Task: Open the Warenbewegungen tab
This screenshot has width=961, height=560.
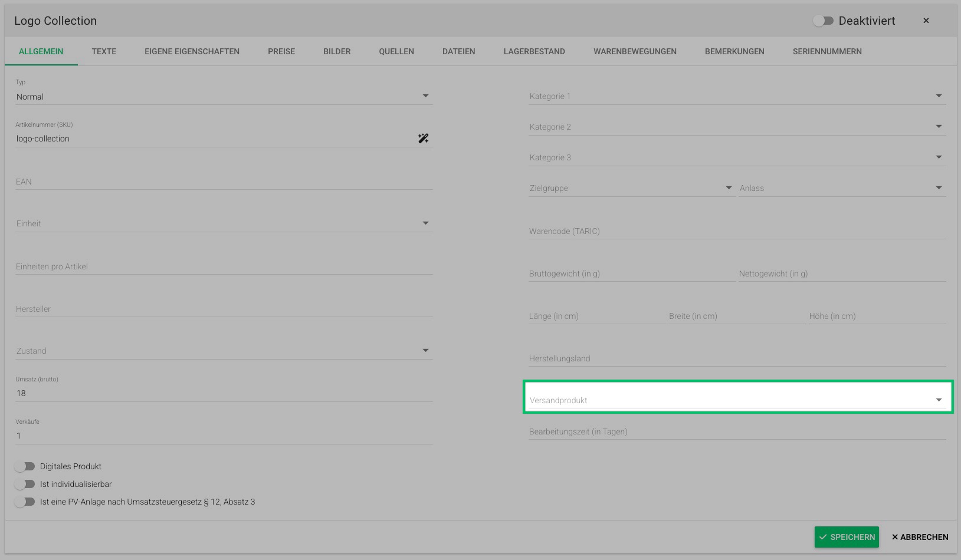Action: pos(635,51)
